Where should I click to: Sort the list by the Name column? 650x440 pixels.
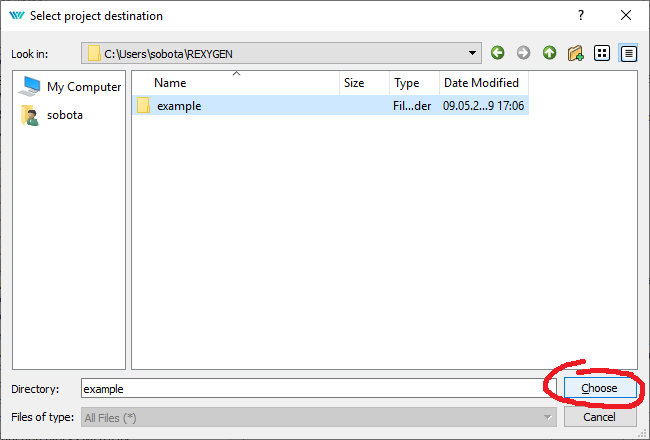pyautogui.click(x=236, y=83)
